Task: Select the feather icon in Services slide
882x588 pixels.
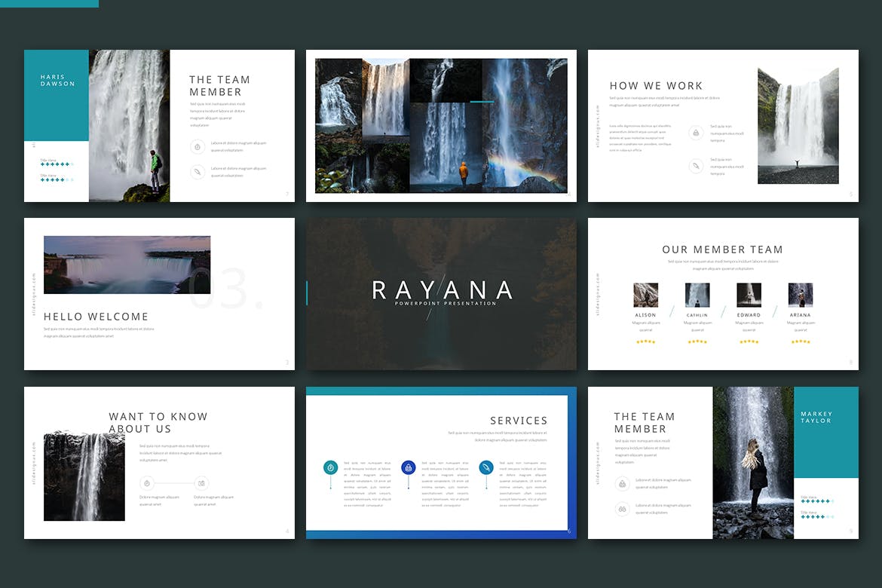Action: point(486,467)
